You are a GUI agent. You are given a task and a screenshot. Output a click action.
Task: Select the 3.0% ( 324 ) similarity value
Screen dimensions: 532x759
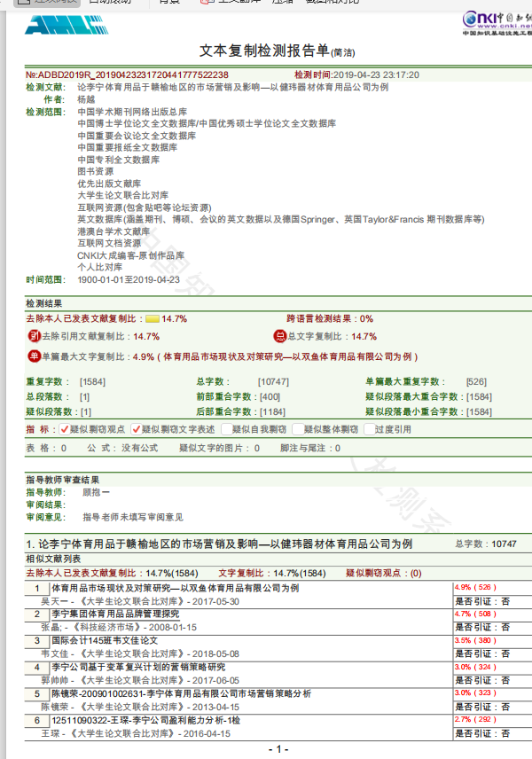click(475, 667)
